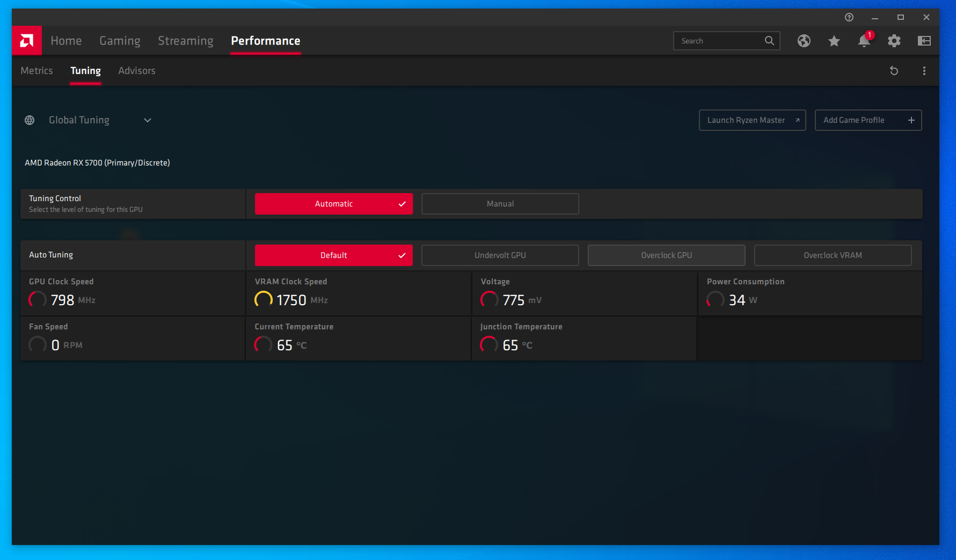Open favorites star icon

click(x=834, y=41)
